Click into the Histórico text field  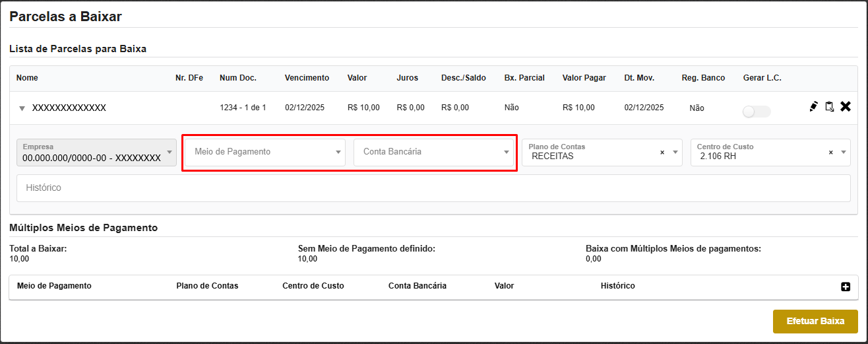click(433, 188)
